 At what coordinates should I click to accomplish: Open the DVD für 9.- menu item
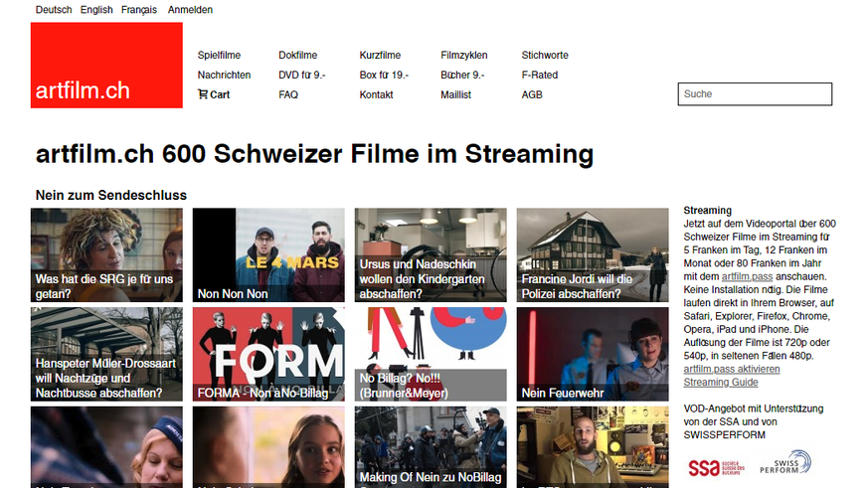tap(301, 75)
